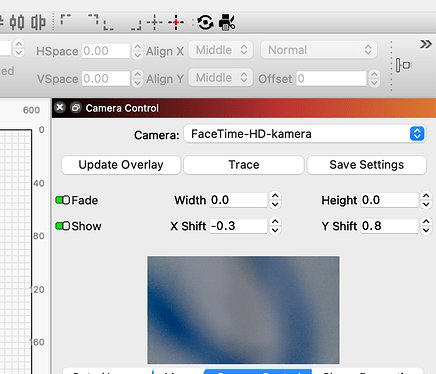This screenshot has height=374, width=436.
Task: Move selection to upper-left corner icon
Action: coord(66,19)
